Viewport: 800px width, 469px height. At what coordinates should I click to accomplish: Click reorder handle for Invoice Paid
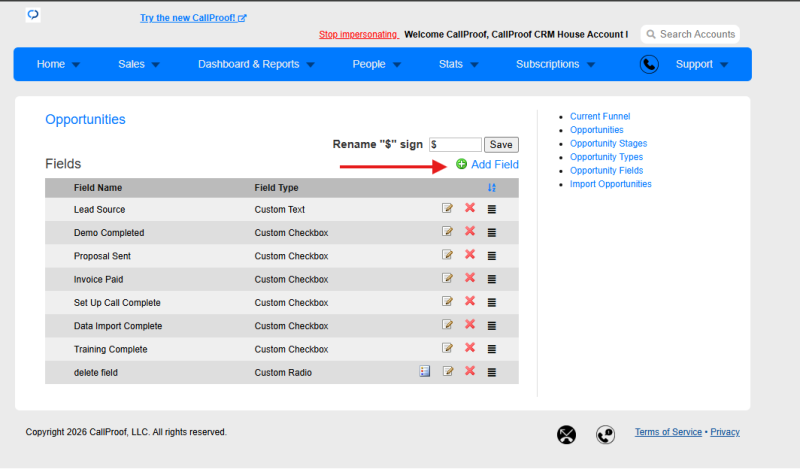pos(492,279)
